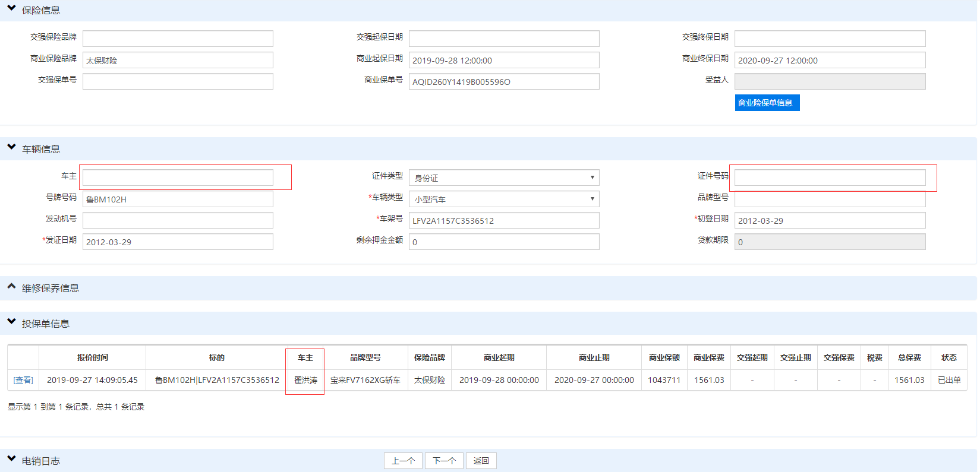Image resolution: width=980 pixels, height=472 pixels.
Task: Edit the 发证日期 field
Action: (178, 242)
